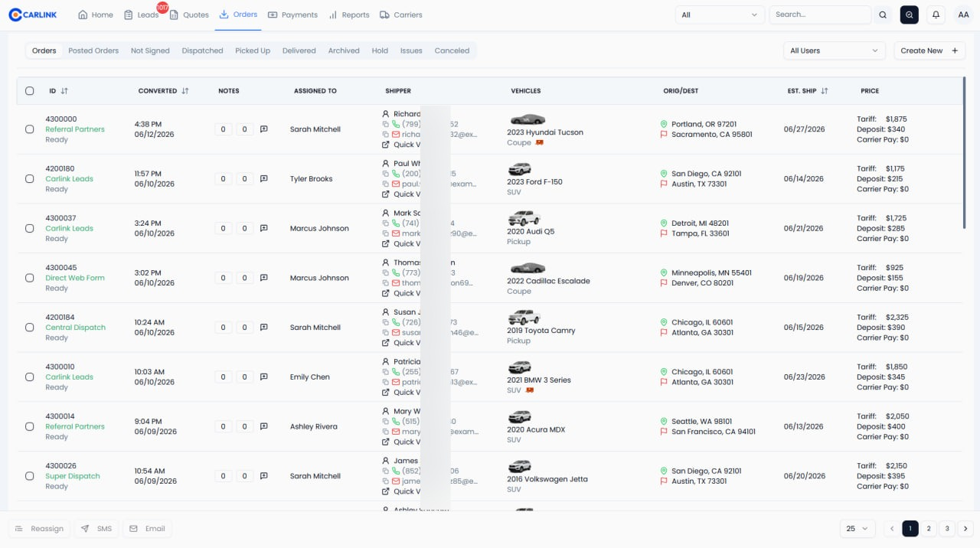Go to previous page arrow

click(891, 529)
